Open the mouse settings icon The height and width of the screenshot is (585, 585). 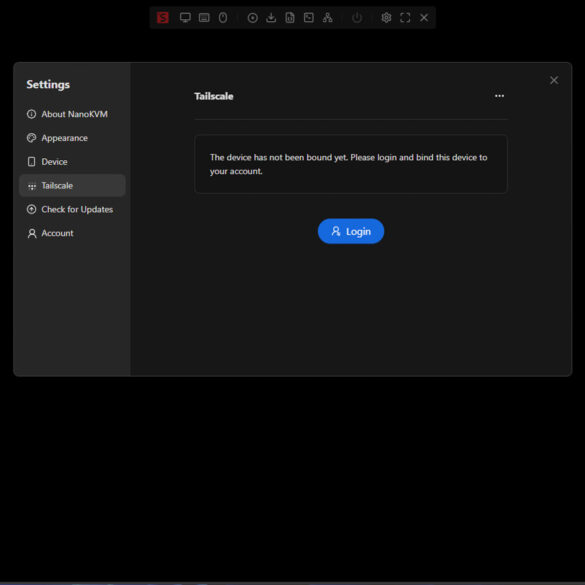(x=223, y=18)
